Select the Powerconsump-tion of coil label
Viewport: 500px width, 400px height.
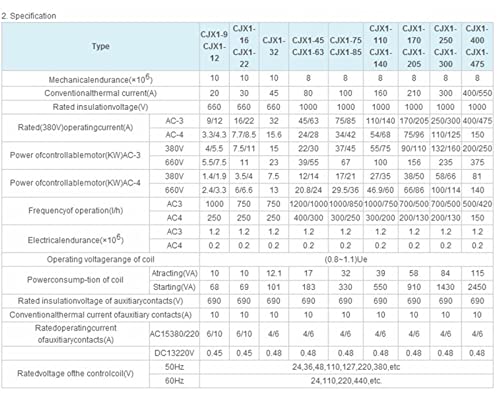(76, 280)
